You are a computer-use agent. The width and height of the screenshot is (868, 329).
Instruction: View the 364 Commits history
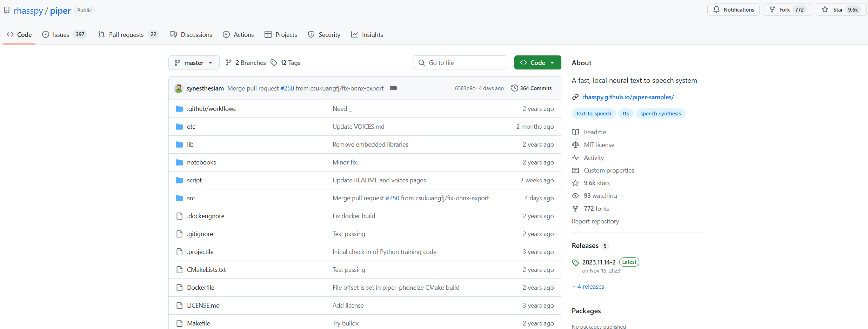click(x=532, y=88)
